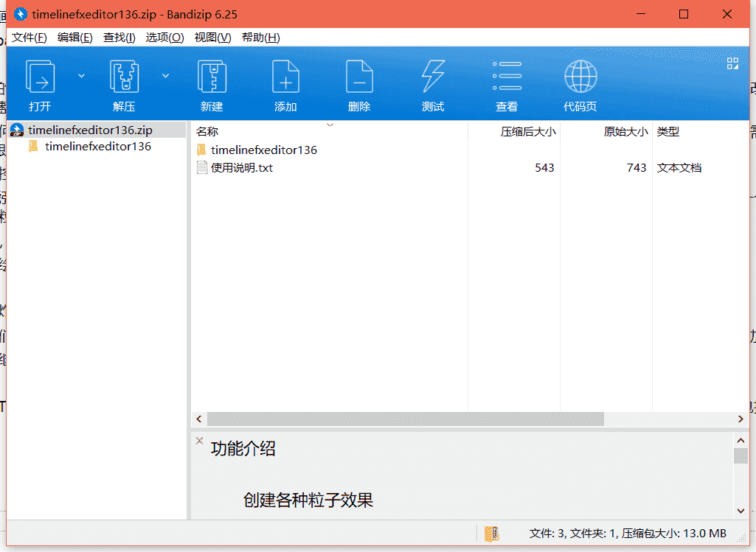Open the 编辑(E) menu
The image size is (756, 552).
click(74, 38)
